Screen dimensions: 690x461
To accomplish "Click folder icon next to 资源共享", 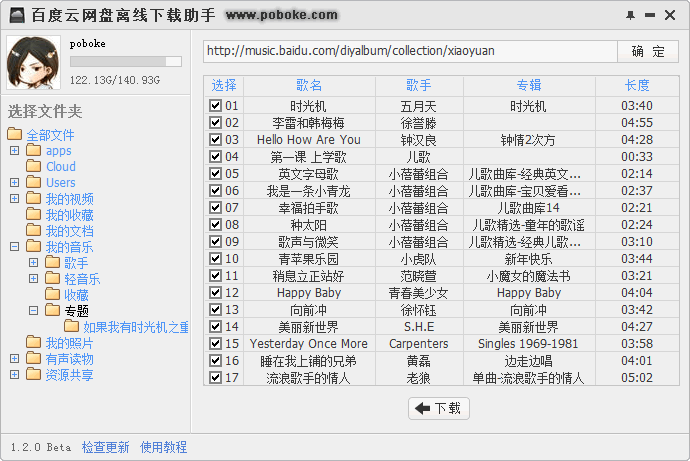I will point(33,374).
